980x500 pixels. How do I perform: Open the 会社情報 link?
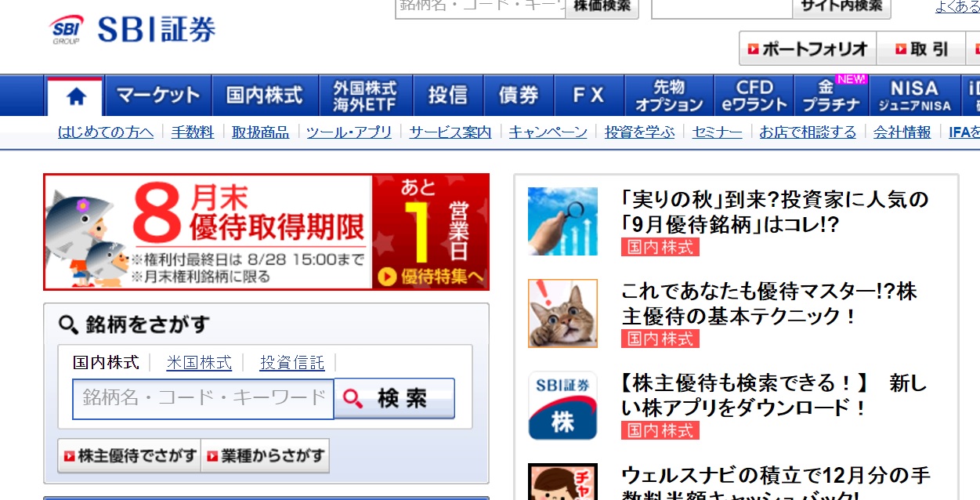click(x=902, y=132)
